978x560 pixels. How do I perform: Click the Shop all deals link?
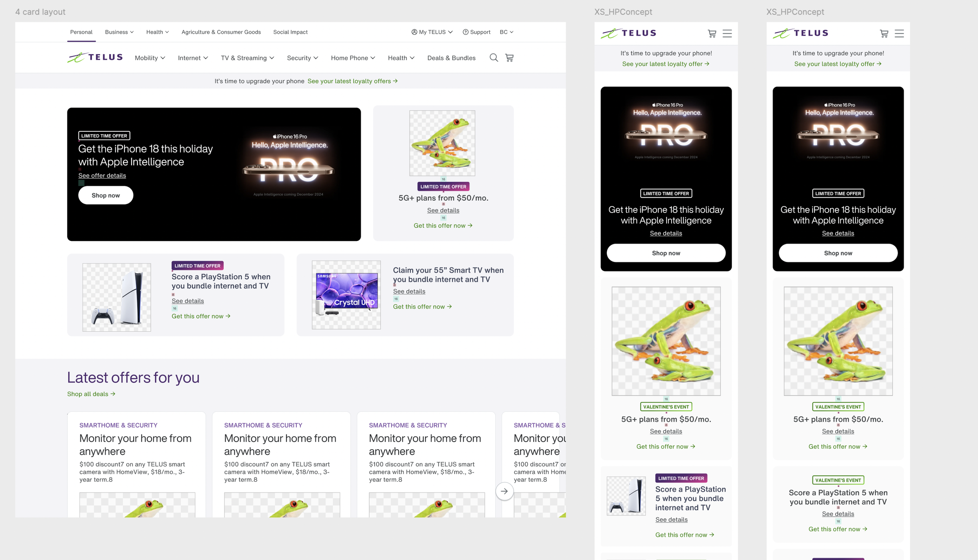click(91, 394)
